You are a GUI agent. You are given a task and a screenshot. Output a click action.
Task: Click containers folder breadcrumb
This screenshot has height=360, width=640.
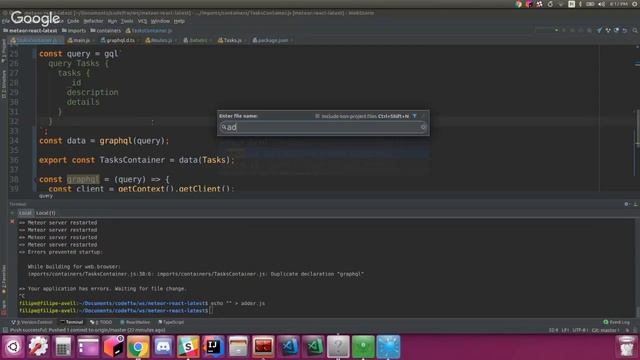coord(106,31)
